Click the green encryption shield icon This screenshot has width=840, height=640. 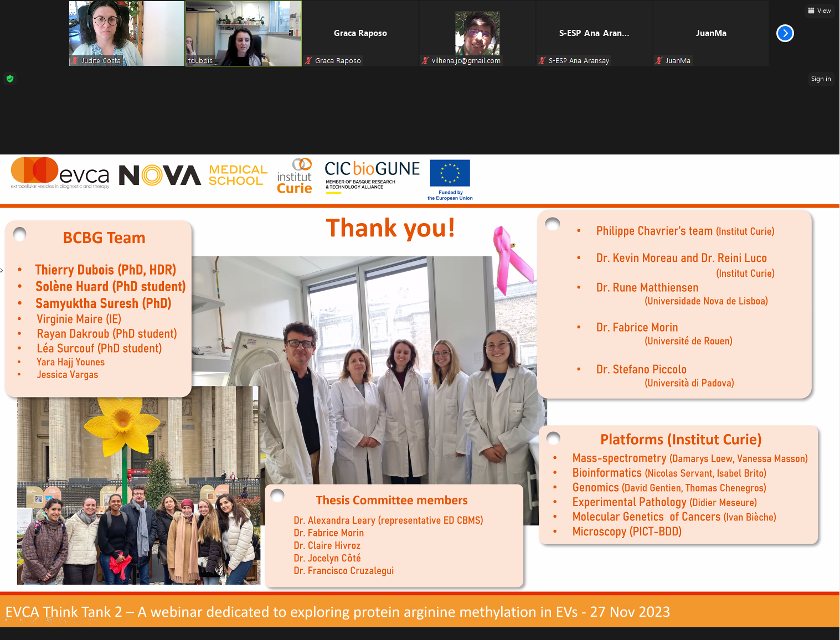pyautogui.click(x=10, y=79)
